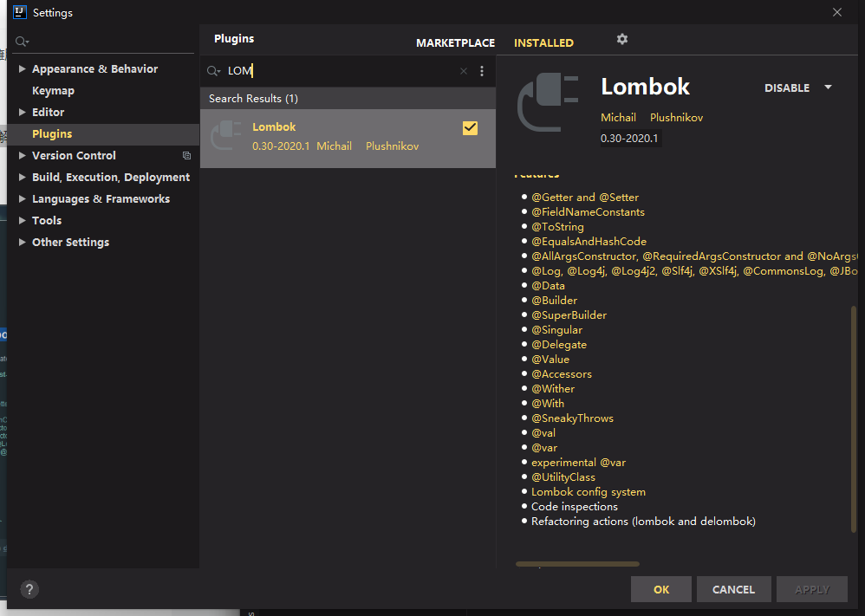865x616 pixels.
Task: Click the config icon next to Version Control
Action: (186, 155)
